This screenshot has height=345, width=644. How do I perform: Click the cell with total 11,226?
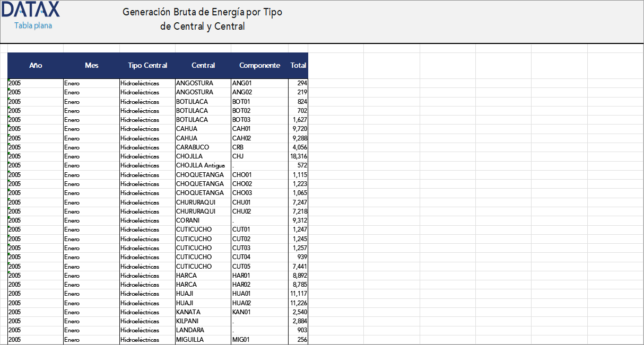tap(299, 303)
